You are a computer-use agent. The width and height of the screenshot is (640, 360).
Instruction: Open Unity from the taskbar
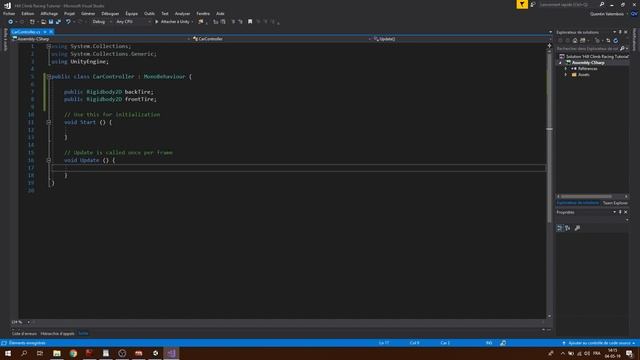(155, 353)
